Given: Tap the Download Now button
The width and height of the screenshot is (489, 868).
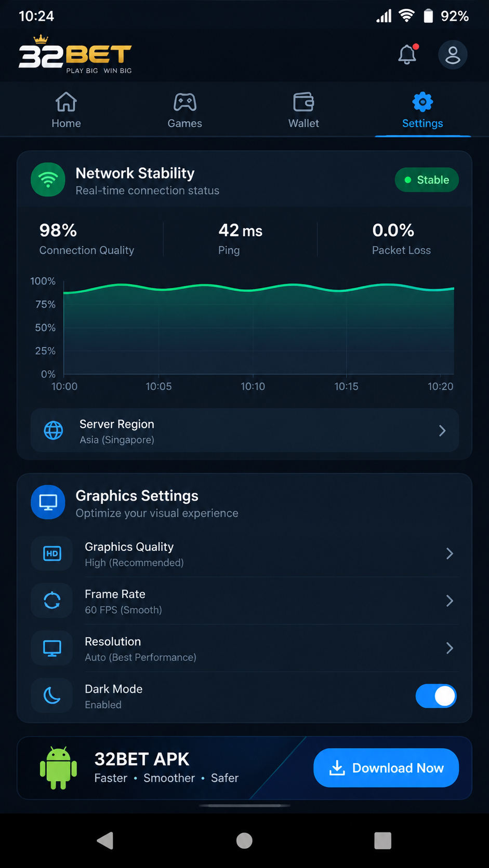Looking at the screenshot, I should [386, 768].
